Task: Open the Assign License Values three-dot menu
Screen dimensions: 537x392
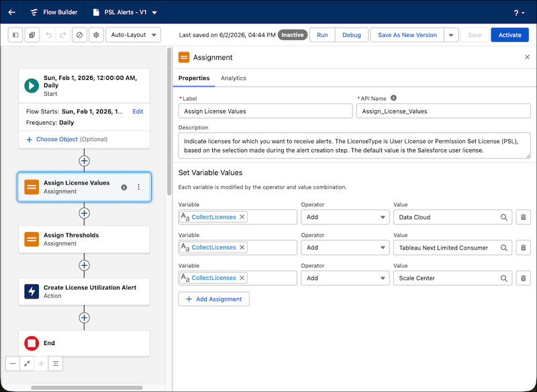Action: [x=138, y=187]
